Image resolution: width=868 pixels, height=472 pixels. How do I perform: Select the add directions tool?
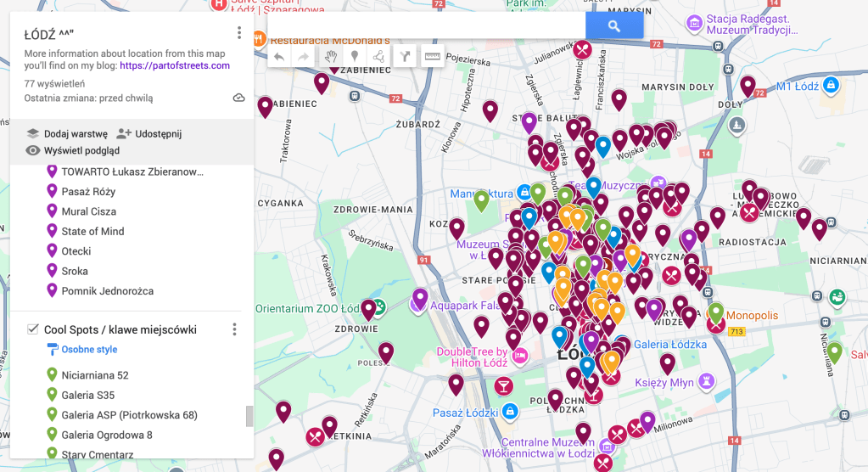coord(406,57)
